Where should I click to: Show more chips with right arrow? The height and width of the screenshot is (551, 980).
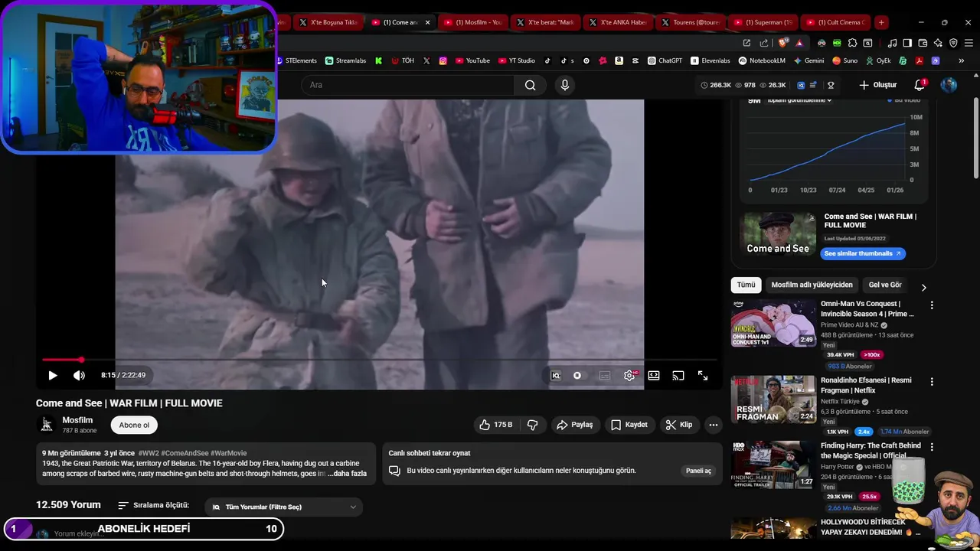(923, 288)
